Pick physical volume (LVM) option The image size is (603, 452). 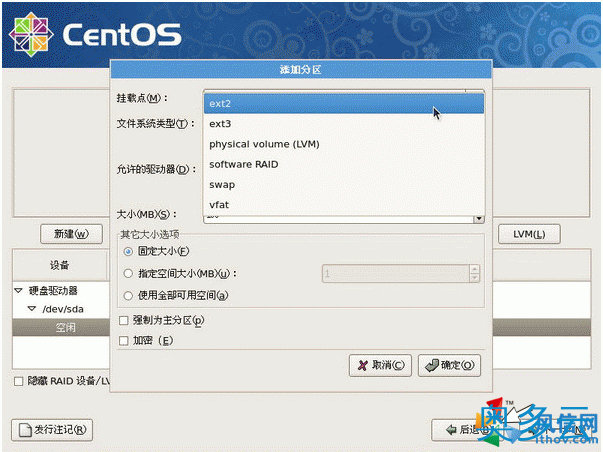343,144
